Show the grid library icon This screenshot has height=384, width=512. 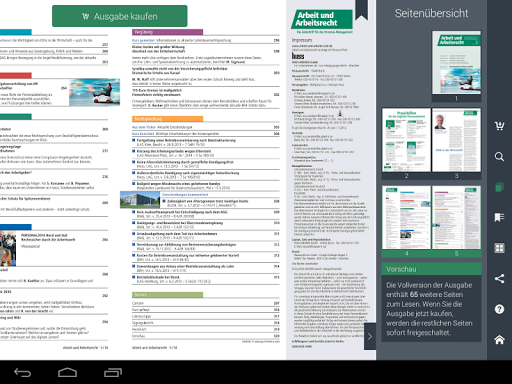click(x=499, y=248)
